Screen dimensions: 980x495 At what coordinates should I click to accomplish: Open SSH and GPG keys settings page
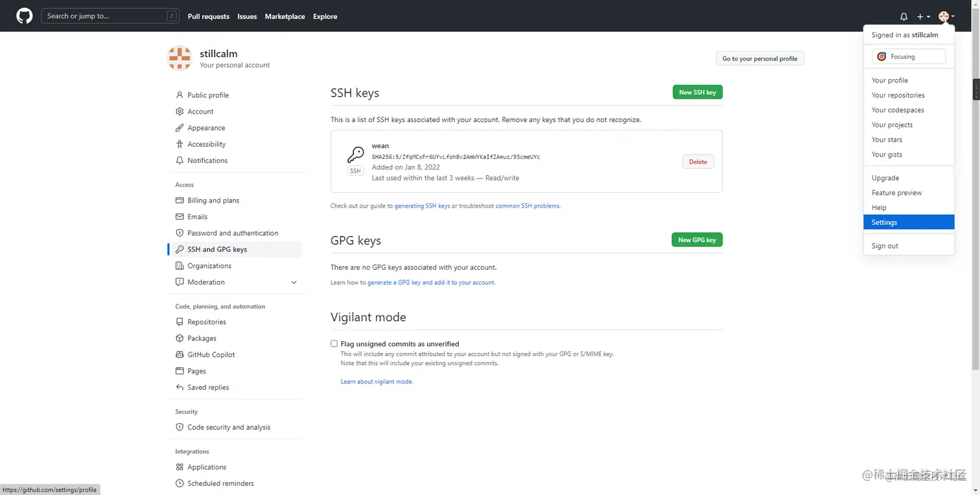[236, 249]
